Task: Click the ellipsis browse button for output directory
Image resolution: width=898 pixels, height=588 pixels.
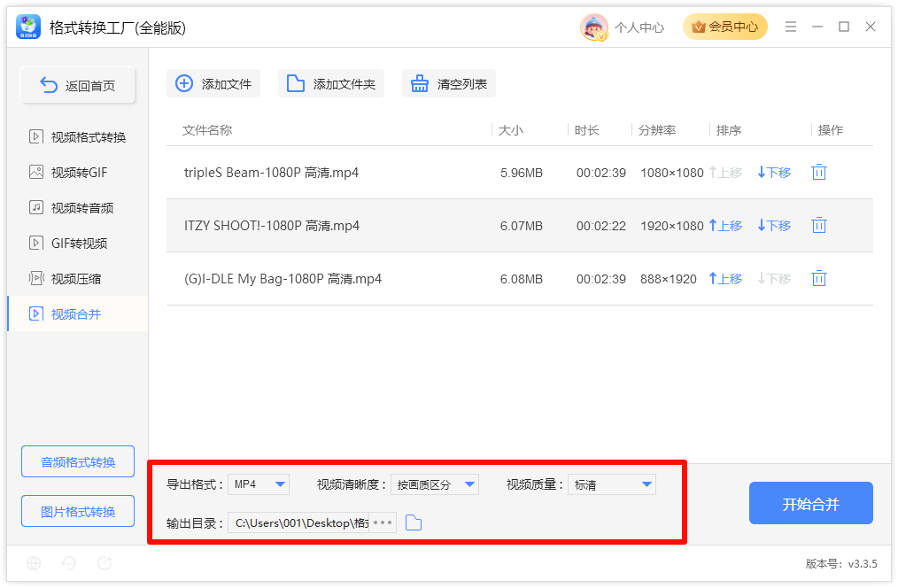Action: (383, 522)
